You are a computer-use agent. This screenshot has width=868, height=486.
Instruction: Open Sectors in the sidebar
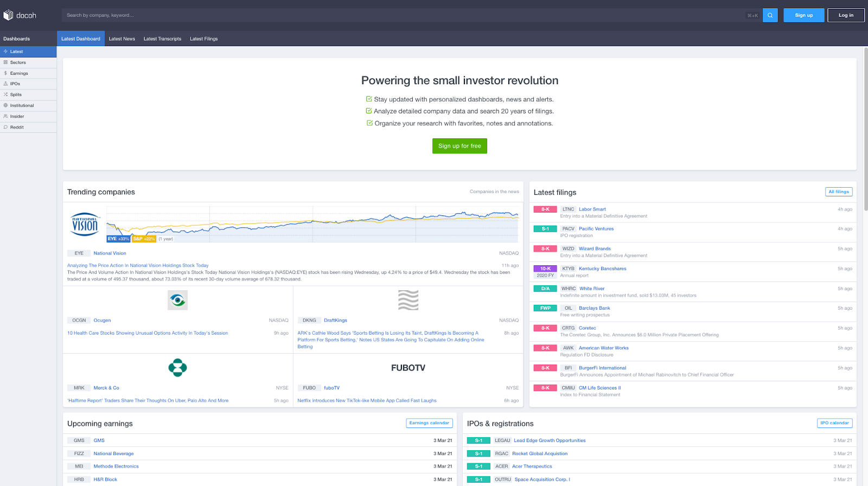point(28,62)
